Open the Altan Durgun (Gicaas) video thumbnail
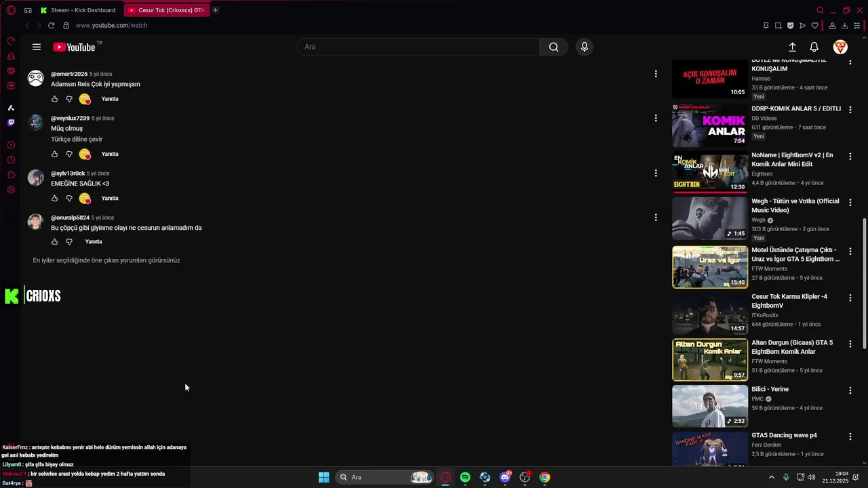Image resolution: width=868 pixels, height=488 pixels. pyautogui.click(x=710, y=360)
